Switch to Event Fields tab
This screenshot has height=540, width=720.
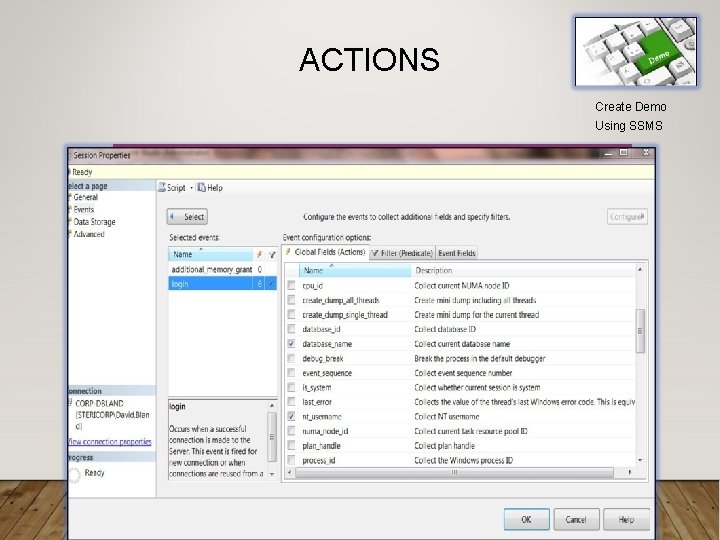pyautogui.click(x=456, y=253)
